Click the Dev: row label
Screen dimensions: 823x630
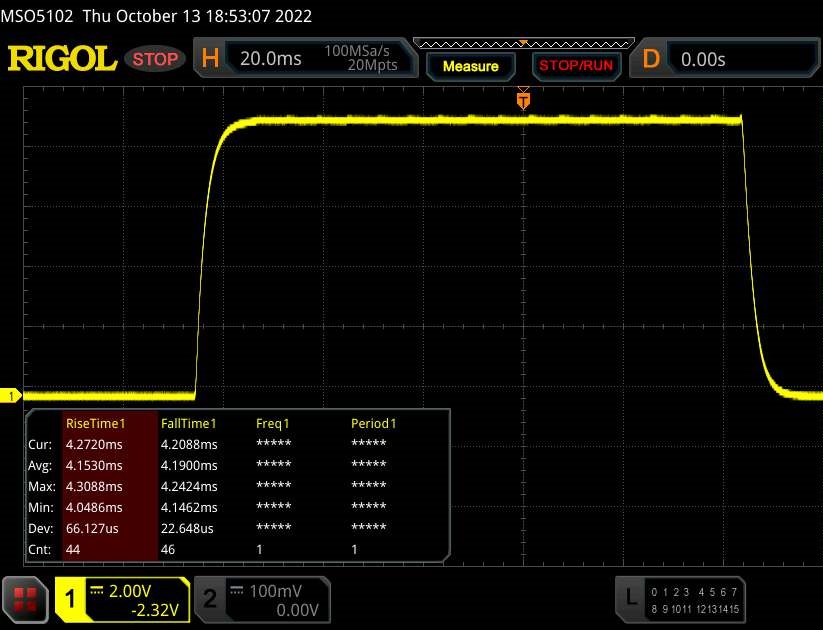tap(40, 529)
